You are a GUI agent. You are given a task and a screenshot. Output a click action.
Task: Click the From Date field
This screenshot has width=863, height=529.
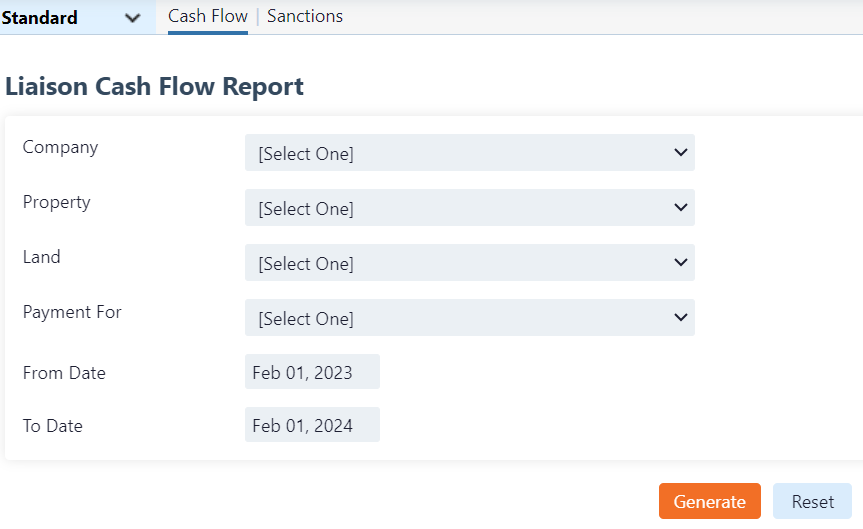pyautogui.click(x=312, y=372)
